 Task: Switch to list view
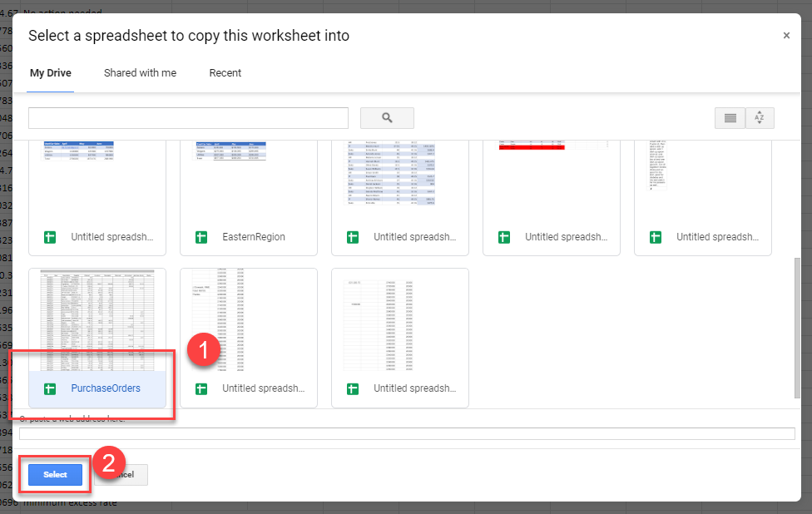pos(730,117)
